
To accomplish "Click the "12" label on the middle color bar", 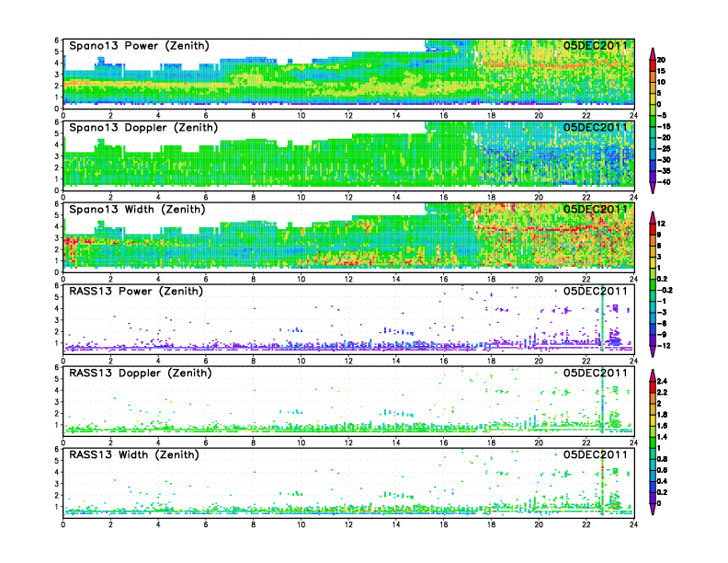I will point(661,224).
